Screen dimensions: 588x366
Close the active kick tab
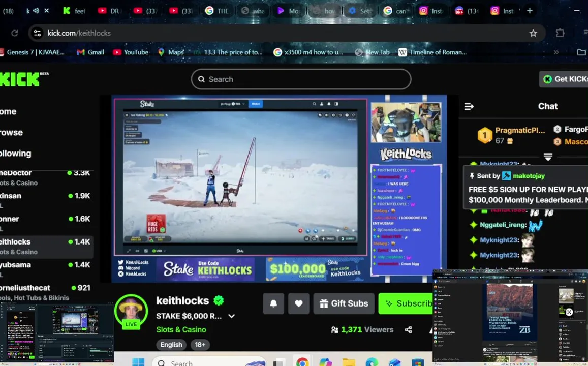point(46,11)
